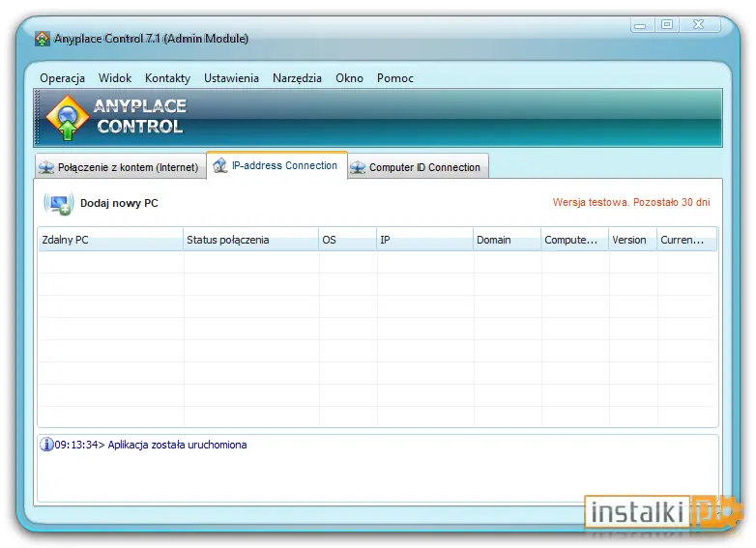756x548 pixels.
Task: Sort by the Zdalny PC column header
Action: pos(110,240)
